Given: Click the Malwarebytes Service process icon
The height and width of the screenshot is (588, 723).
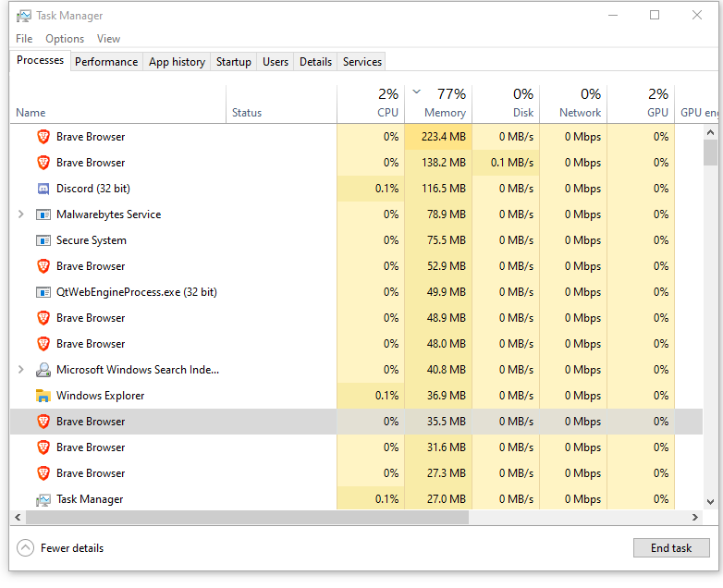Looking at the screenshot, I should pos(43,214).
